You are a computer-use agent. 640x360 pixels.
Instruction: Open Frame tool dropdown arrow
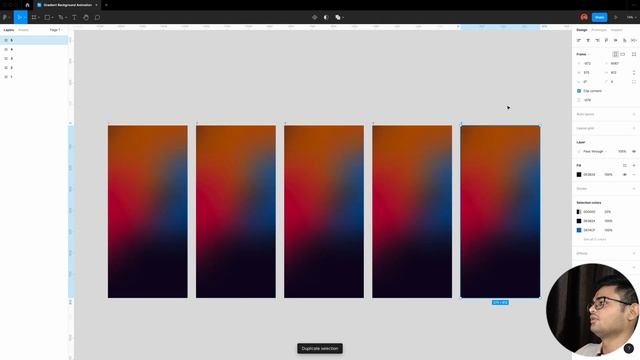[x=39, y=18]
